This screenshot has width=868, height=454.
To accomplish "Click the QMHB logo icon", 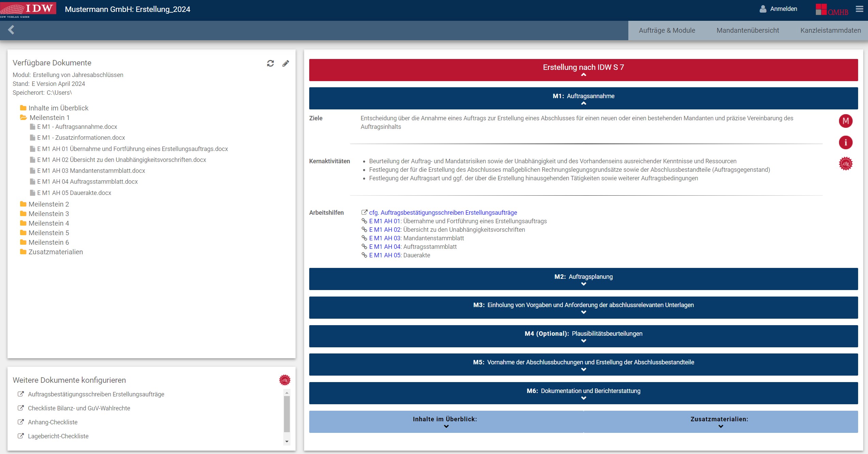I will 832,10.
